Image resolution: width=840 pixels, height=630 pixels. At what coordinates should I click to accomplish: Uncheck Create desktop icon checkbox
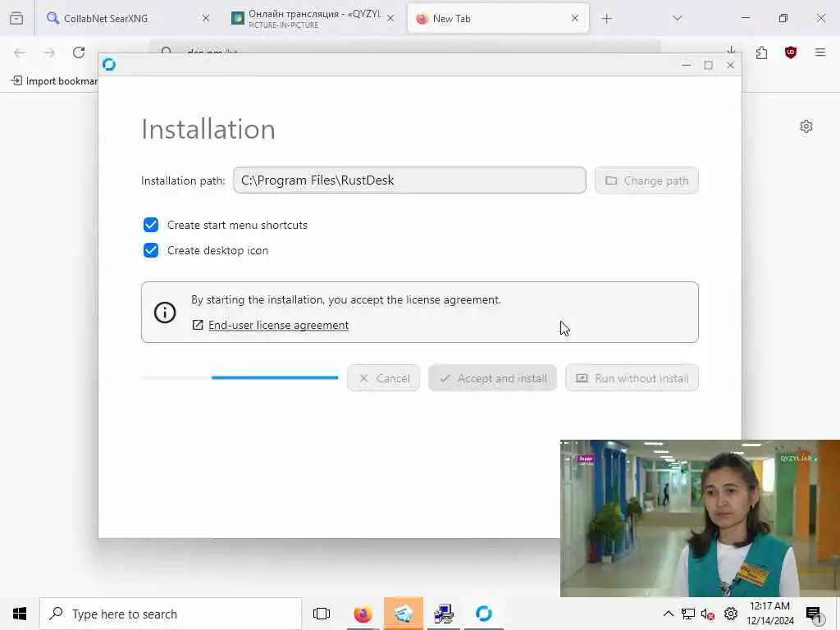(151, 250)
